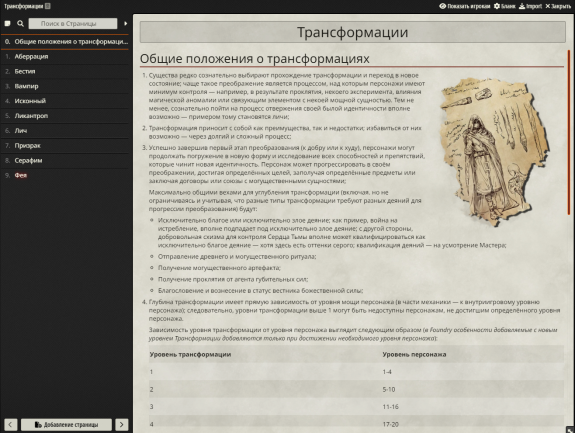Click the 'Добавление страницы' button
Screen dimensions: 575x433
pos(66,425)
